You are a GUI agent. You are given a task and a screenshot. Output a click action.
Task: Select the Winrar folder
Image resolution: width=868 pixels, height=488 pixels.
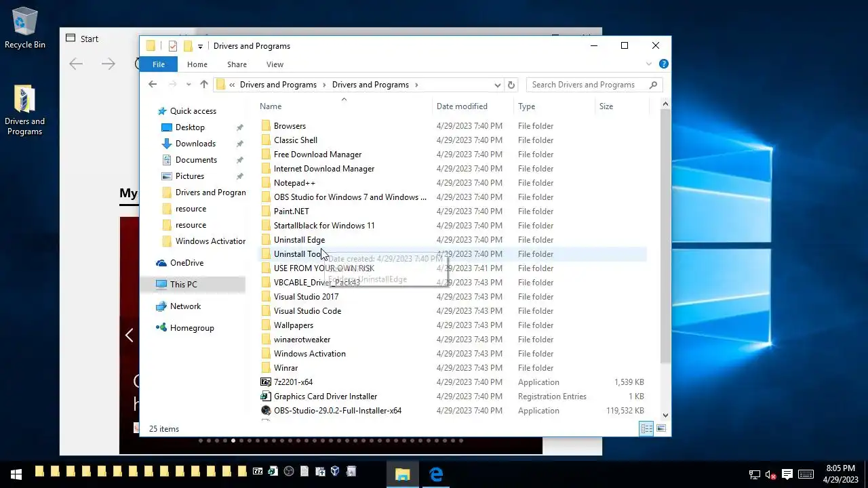tap(285, 368)
